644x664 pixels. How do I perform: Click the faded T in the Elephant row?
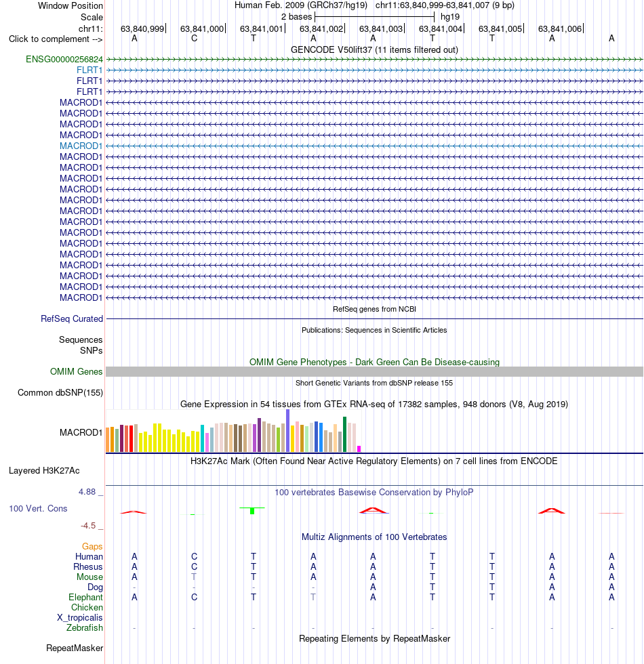pos(313,597)
